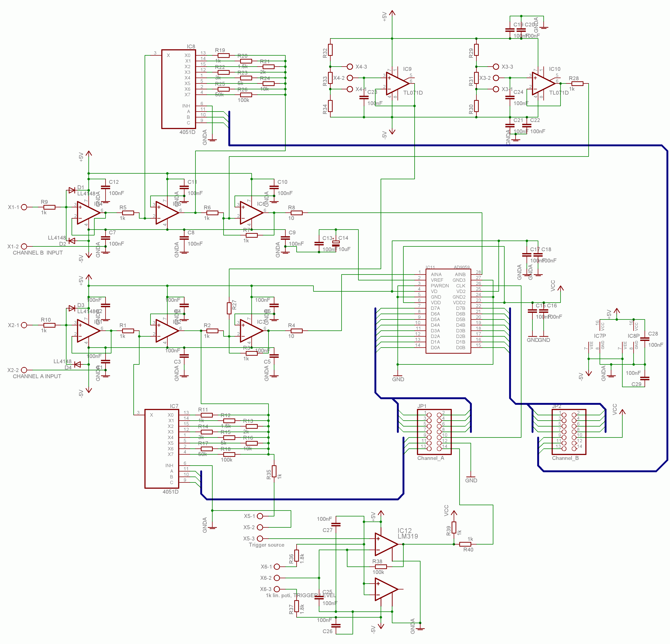The width and height of the screenshot is (670, 644).
Task: Select resistor R35 1k symbol
Action: tap(274, 471)
